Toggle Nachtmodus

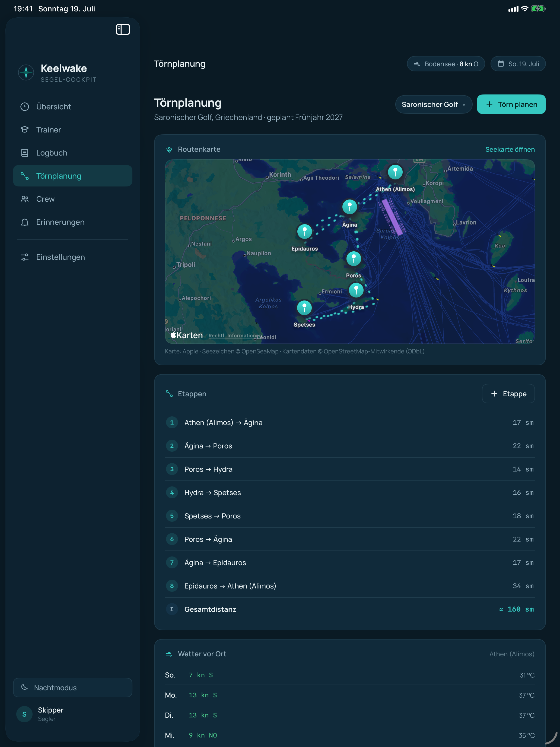[x=72, y=688]
